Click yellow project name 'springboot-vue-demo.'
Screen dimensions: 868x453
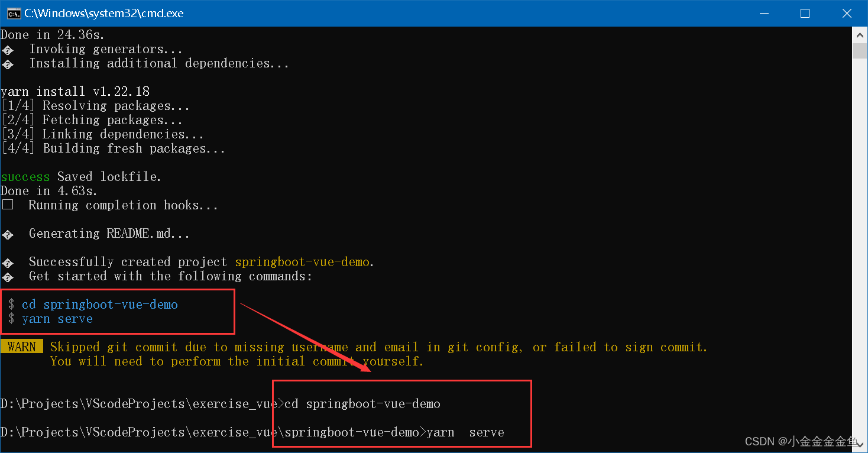pos(305,262)
